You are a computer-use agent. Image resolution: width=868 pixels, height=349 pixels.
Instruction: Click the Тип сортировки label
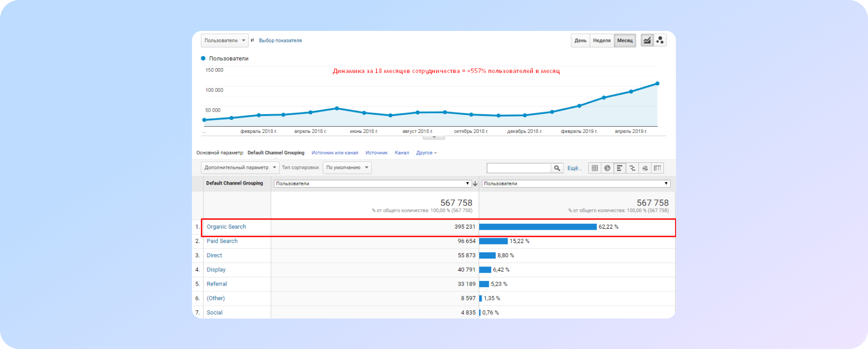(300, 168)
